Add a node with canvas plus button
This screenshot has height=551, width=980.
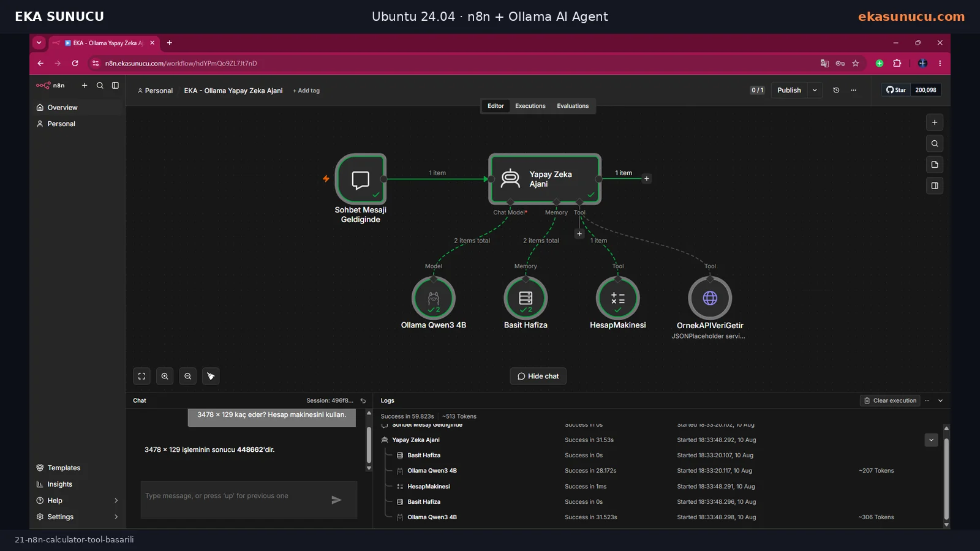[935, 122]
